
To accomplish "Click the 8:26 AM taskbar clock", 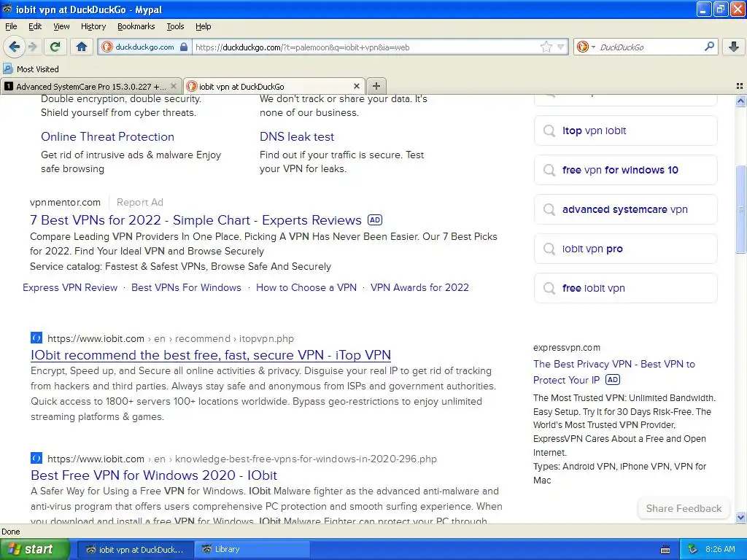I will pyautogui.click(x=720, y=549).
